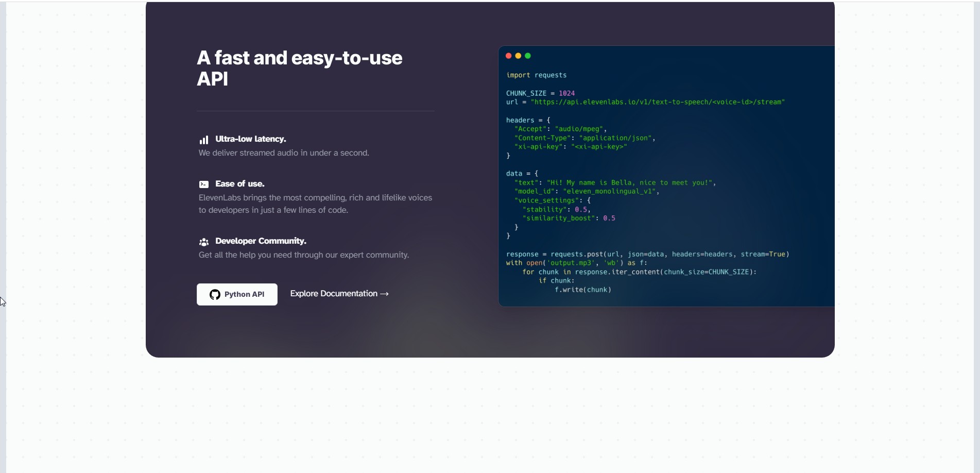Click the "Hi! My name is Bella" text line

click(x=615, y=183)
